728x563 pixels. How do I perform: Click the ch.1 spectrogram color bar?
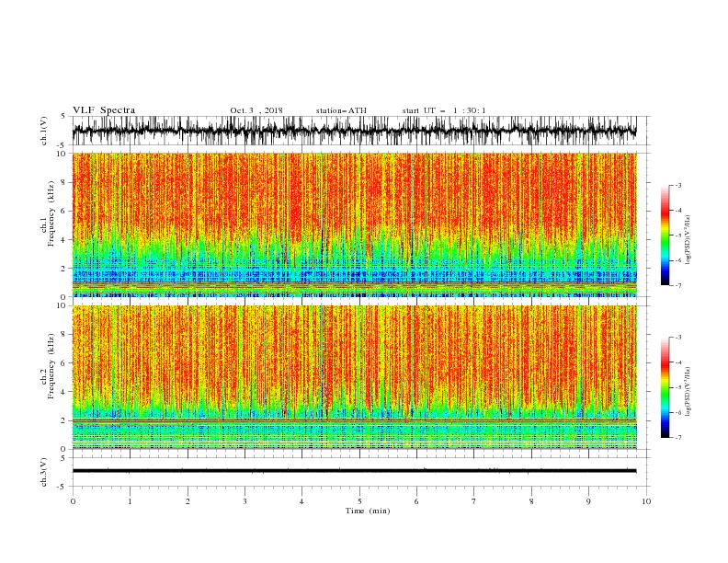pos(665,236)
